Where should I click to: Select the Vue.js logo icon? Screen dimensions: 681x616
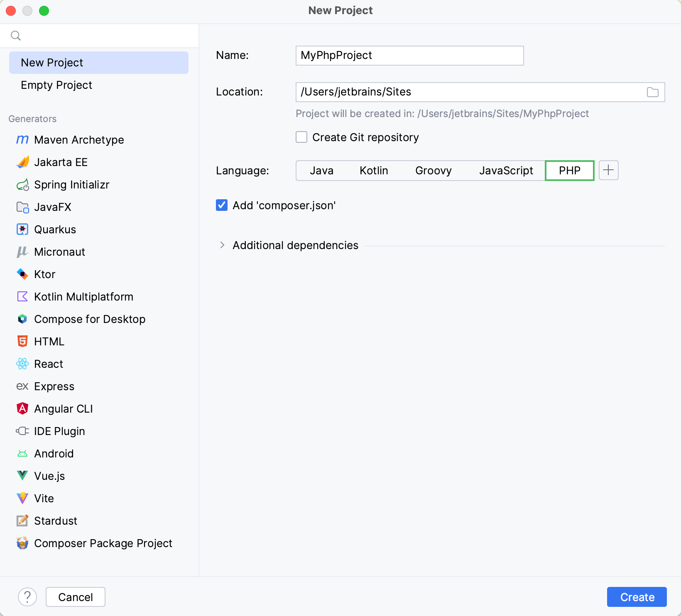pyautogui.click(x=22, y=476)
